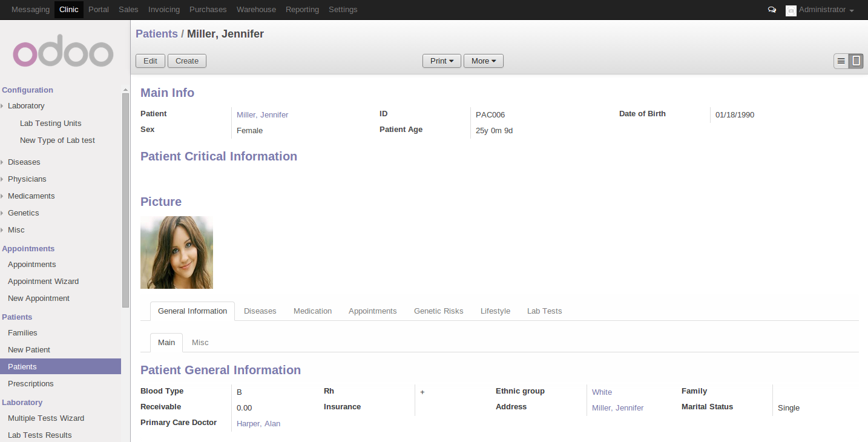This screenshot has width=868, height=442.
Task: Open the Messaging top menu
Action: [x=30, y=10]
